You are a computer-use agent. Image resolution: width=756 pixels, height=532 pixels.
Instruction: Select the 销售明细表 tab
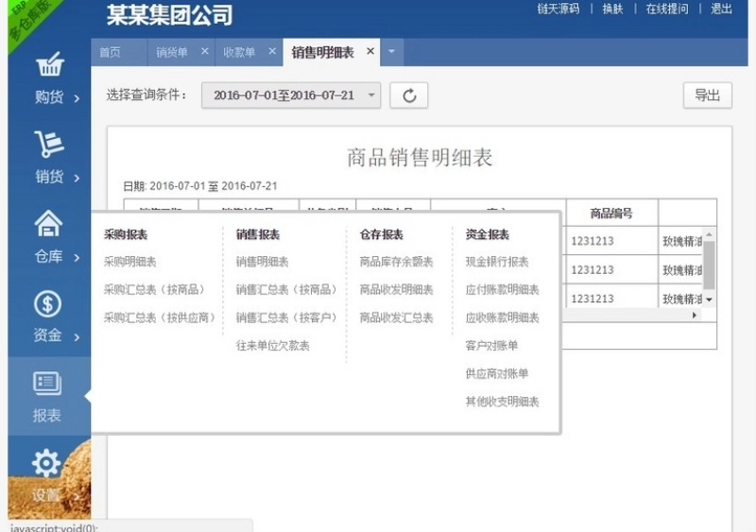point(322,52)
